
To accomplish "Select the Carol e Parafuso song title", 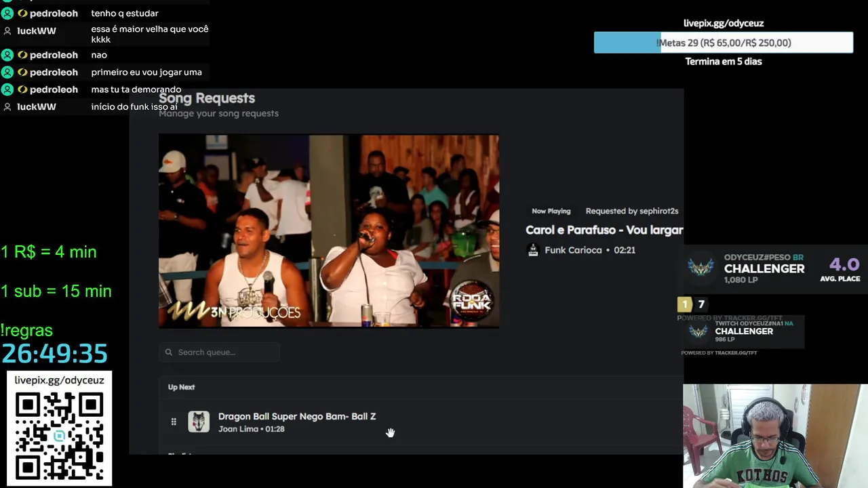I will click(x=604, y=230).
